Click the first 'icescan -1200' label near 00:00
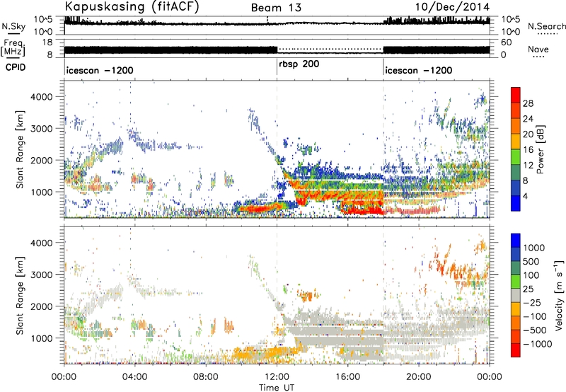Image resolution: width=566 pixels, height=392 pixels. click(x=100, y=70)
